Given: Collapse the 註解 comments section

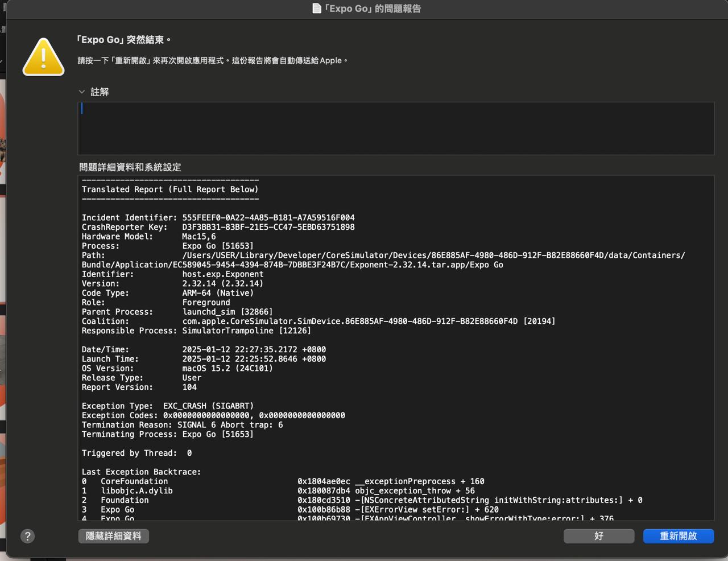Looking at the screenshot, I should click(x=82, y=92).
